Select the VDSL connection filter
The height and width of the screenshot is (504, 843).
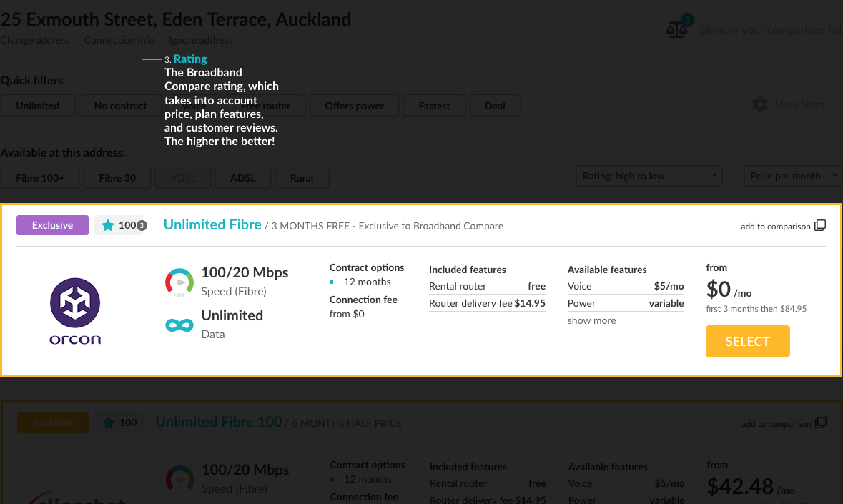(x=183, y=178)
